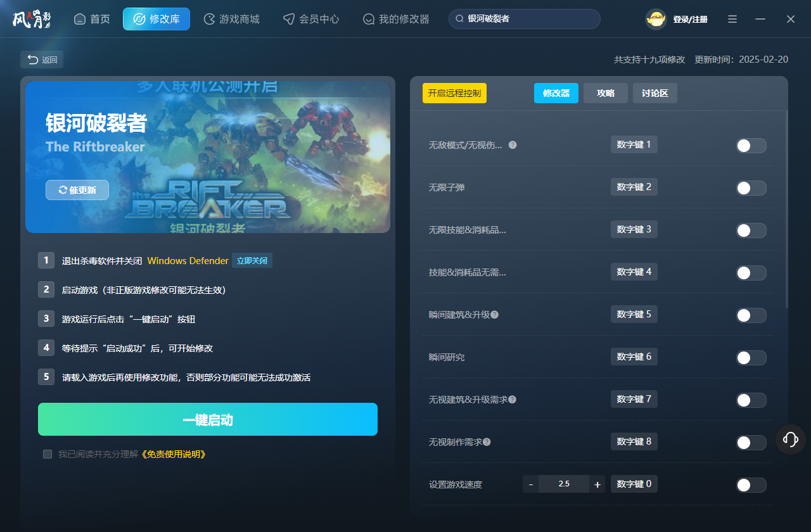Click help icon next to 无敌模式

click(x=513, y=145)
